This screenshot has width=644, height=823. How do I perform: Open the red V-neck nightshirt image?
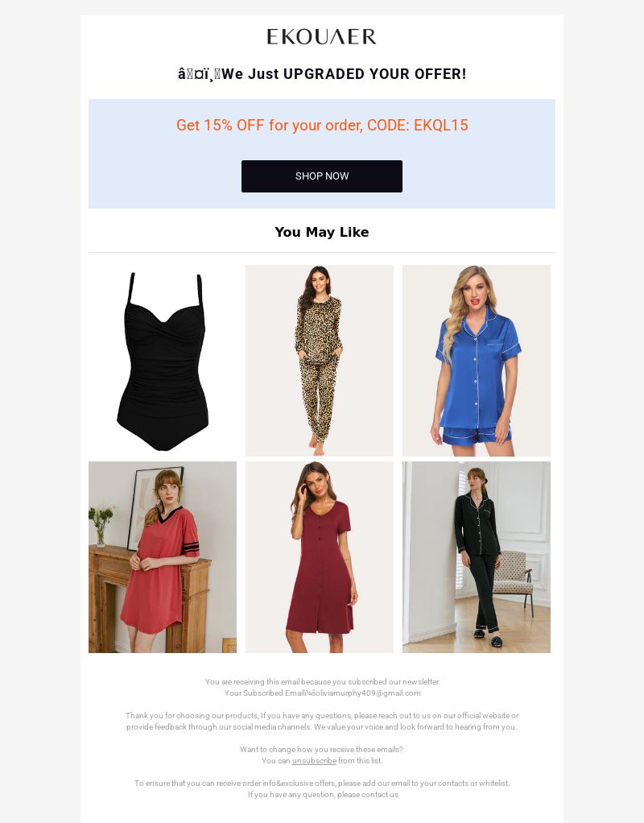coord(162,557)
